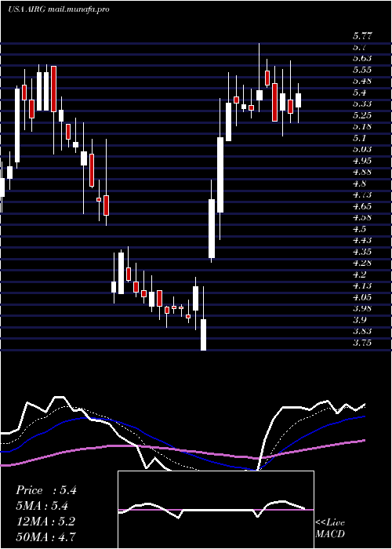Click the 5.25 price axis label
Image resolution: width=392 pixels, height=549 pixels.
(362, 115)
